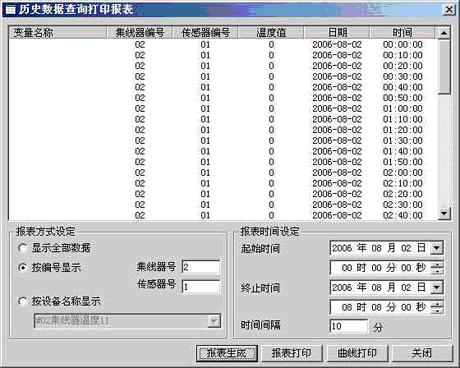Select the row with time 01:40:00

[x=223, y=151]
